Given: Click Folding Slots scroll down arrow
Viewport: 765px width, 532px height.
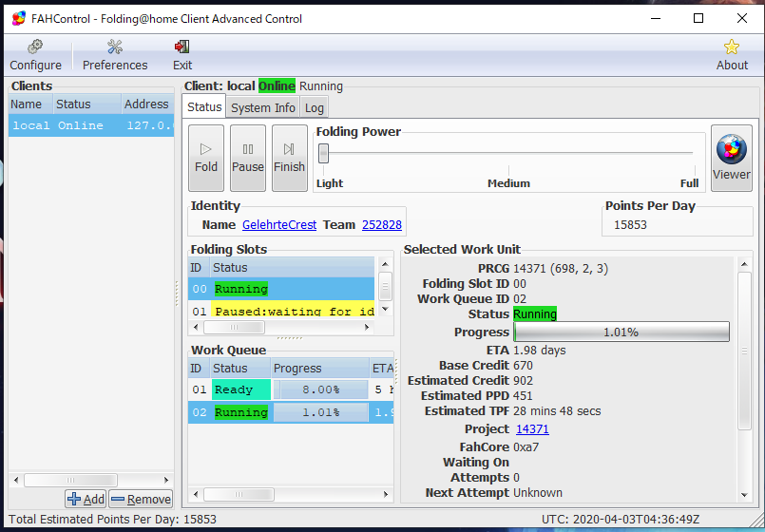Looking at the screenshot, I should point(385,309).
